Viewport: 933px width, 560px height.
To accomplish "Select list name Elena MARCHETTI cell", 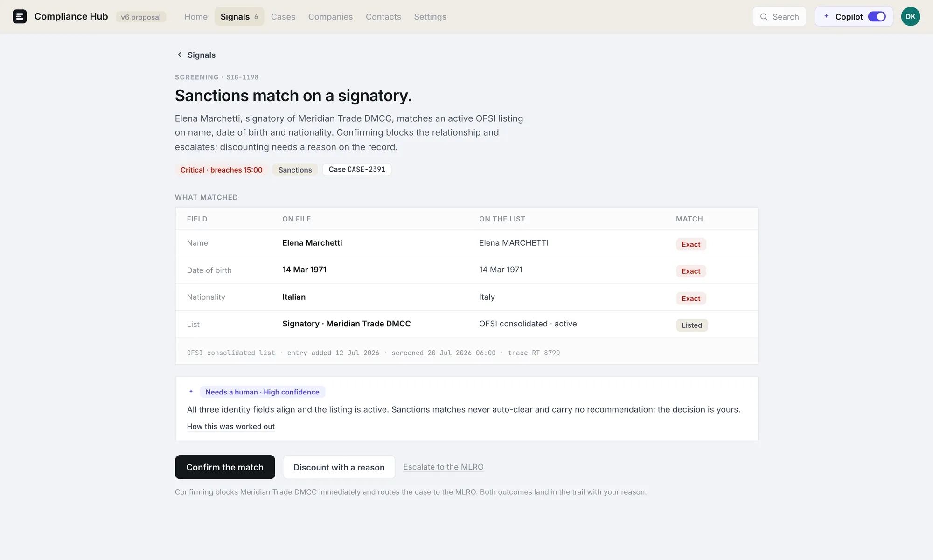I will tap(514, 243).
